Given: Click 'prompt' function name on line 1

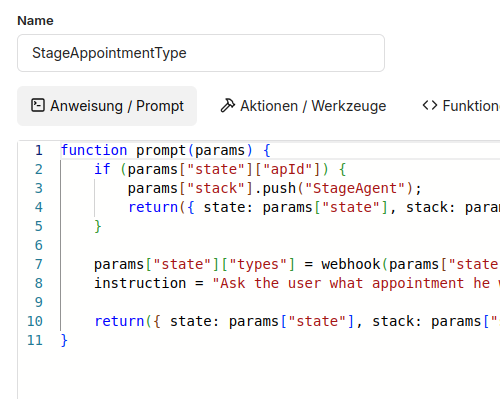Looking at the screenshot, I should point(161,150).
